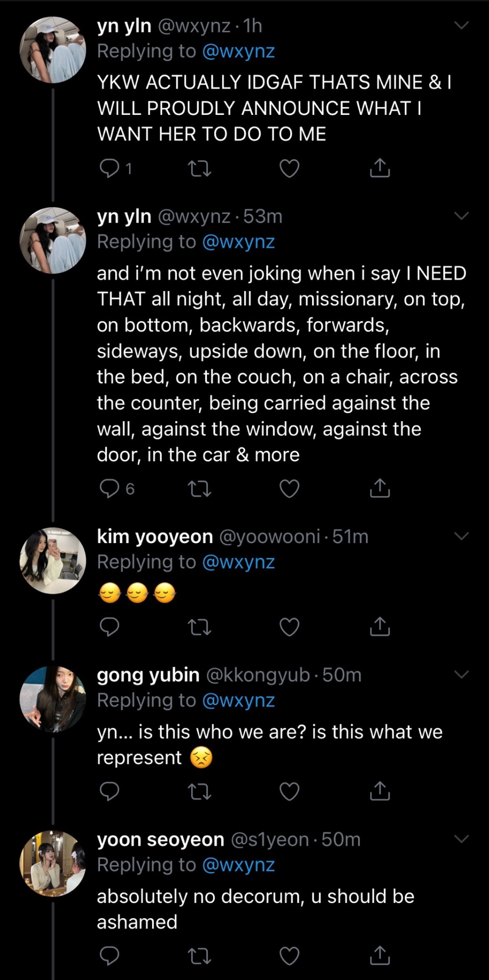Screen dimensions: 489x980
Task: Retweet the "YKW ACTUALLY IDGAF" tweet
Action: 199,168
